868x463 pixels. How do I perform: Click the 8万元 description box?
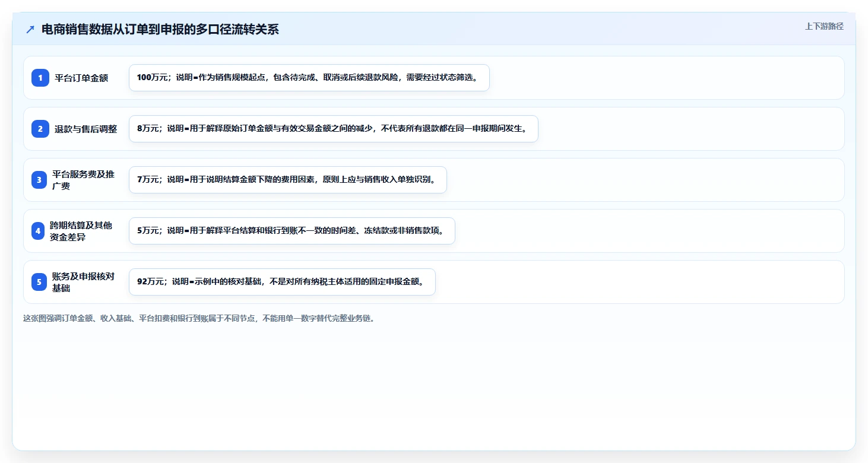click(334, 129)
